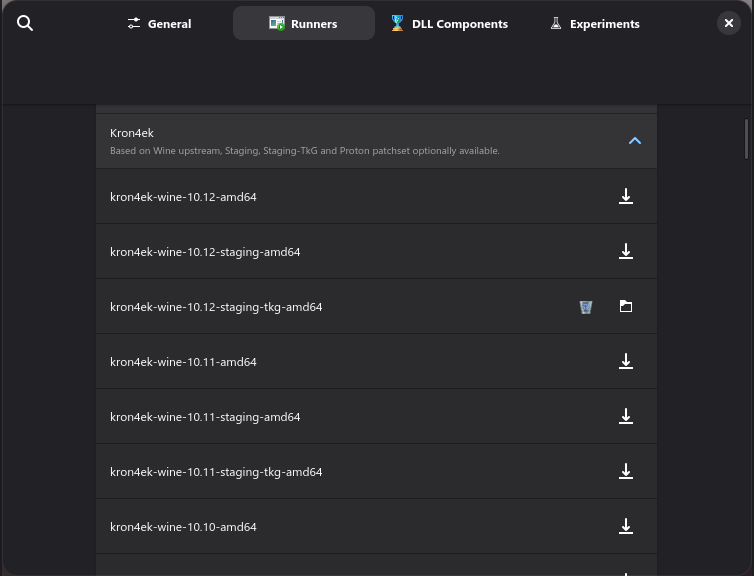754x576 pixels.
Task: Download kron4ek-wine-10.10-amd64 runner
Action: 626,527
